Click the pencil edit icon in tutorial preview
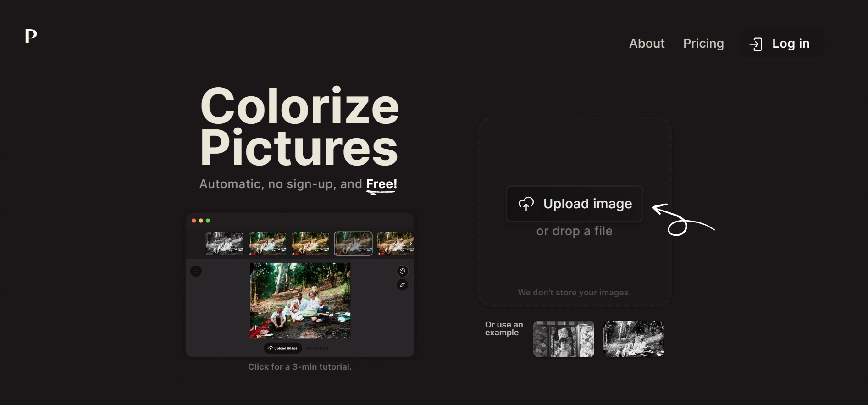The width and height of the screenshot is (868, 405). coord(402,285)
